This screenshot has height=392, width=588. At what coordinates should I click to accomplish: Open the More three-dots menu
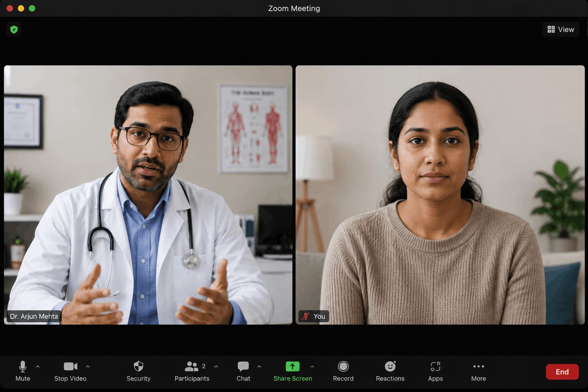pos(479,366)
